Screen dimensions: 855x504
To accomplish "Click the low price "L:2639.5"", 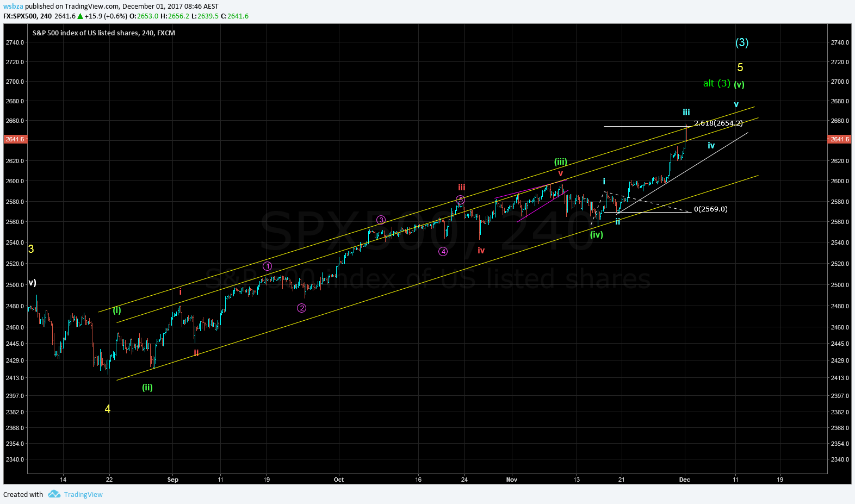I will click(205, 16).
